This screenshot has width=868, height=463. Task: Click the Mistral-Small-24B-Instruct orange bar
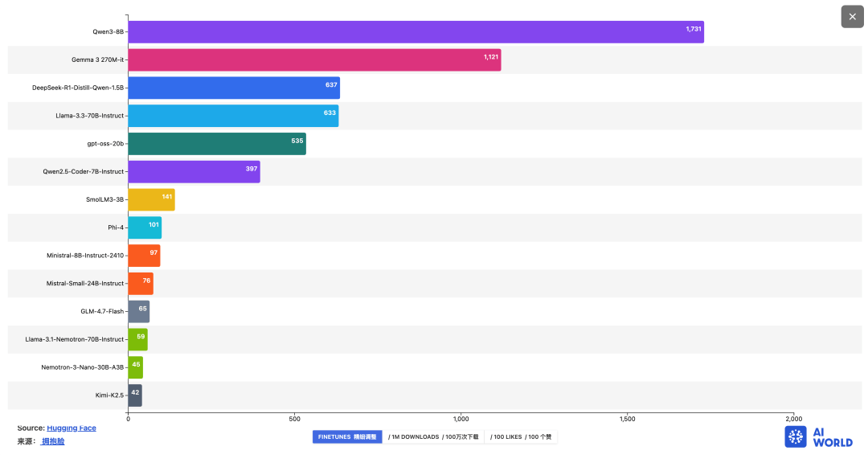pos(141,284)
